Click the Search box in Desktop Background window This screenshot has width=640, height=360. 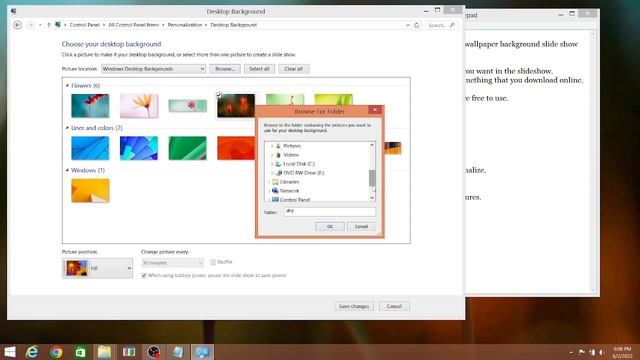(441, 25)
